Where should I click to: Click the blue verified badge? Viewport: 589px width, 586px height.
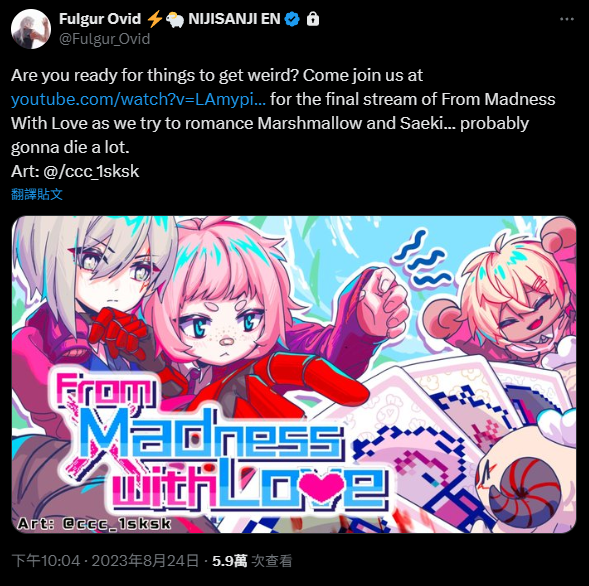292,19
